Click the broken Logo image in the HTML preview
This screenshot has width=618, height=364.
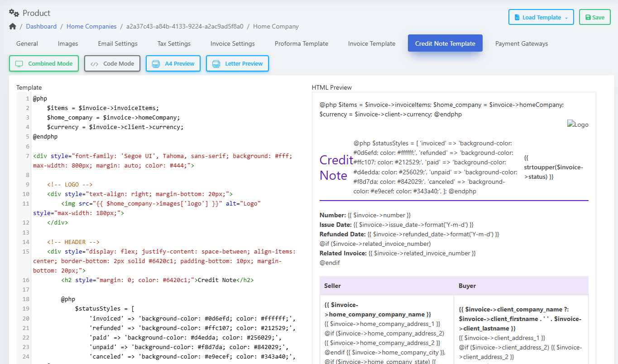[x=578, y=125]
